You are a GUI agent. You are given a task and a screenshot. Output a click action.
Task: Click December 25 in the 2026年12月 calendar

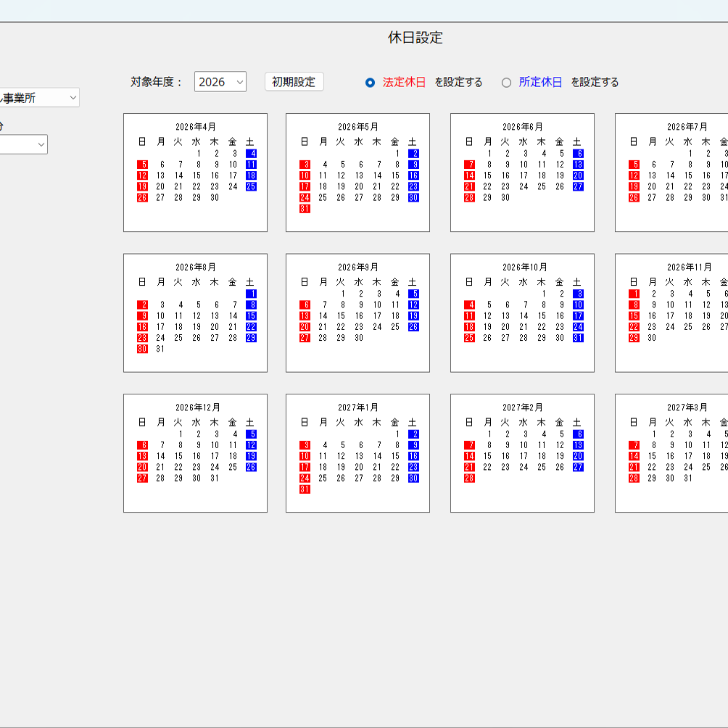coord(233,467)
